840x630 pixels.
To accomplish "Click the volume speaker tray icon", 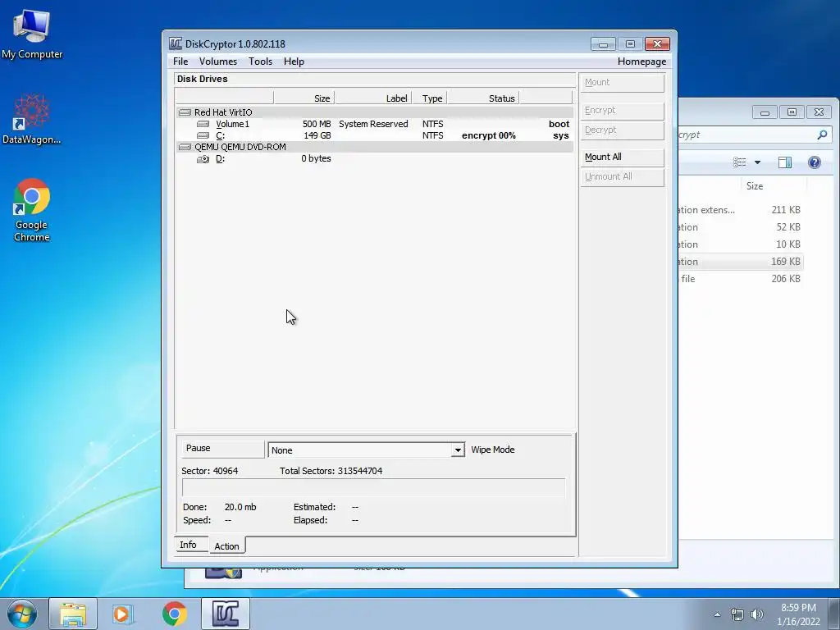I will pos(757,614).
